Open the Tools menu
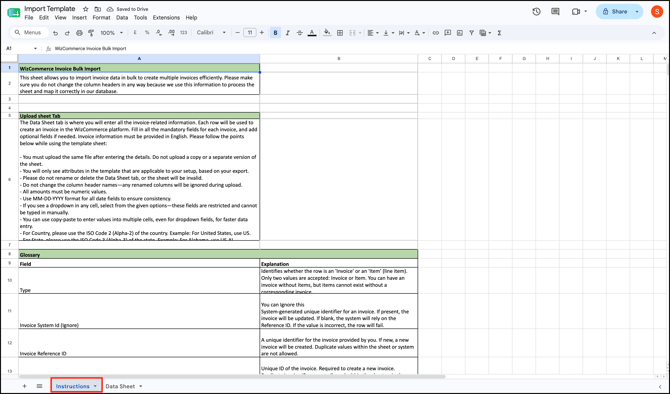 coord(140,18)
